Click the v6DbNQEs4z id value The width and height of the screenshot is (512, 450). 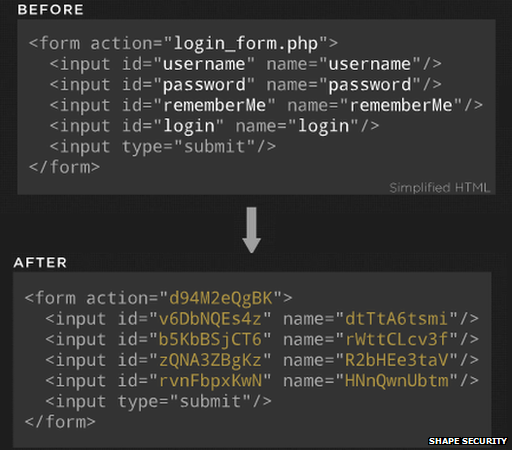(x=210, y=319)
